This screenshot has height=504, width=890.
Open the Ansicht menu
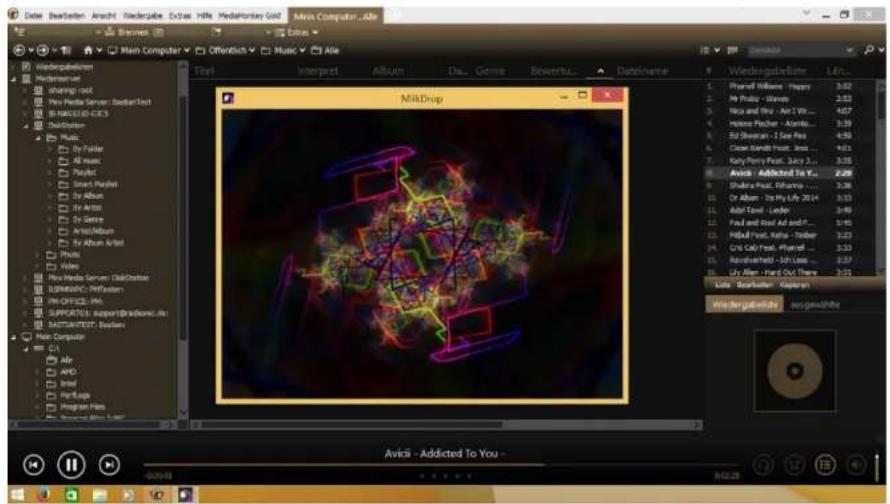pyautogui.click(x=104, y=16)
